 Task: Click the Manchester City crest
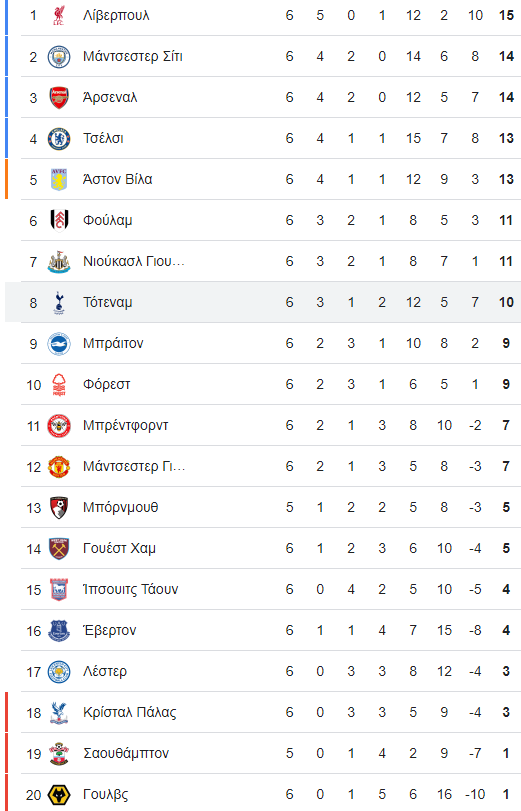(59, 56)
